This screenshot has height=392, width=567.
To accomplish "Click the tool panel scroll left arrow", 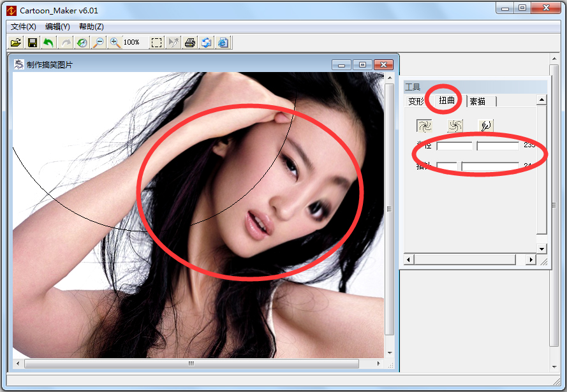I will 409,259.
